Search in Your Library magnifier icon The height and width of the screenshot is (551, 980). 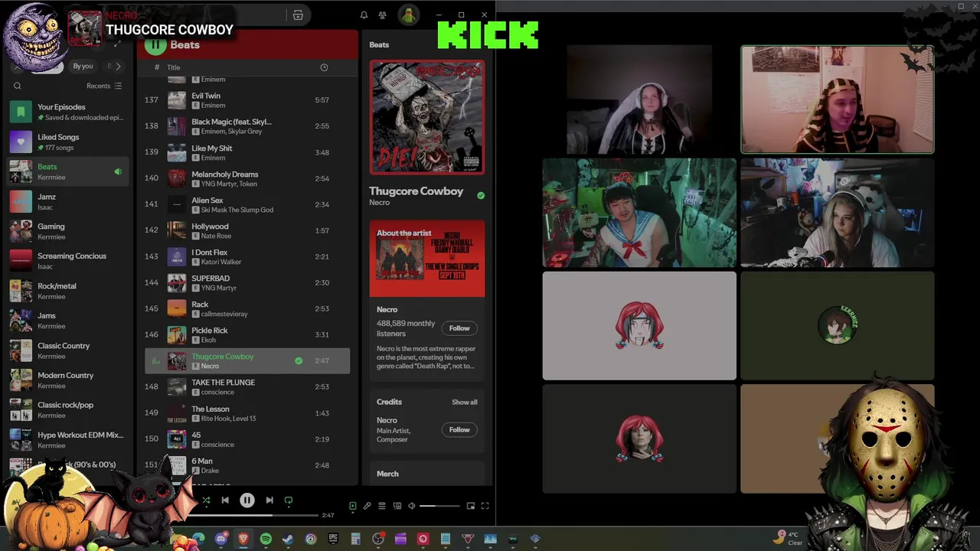tap(18, 86)
